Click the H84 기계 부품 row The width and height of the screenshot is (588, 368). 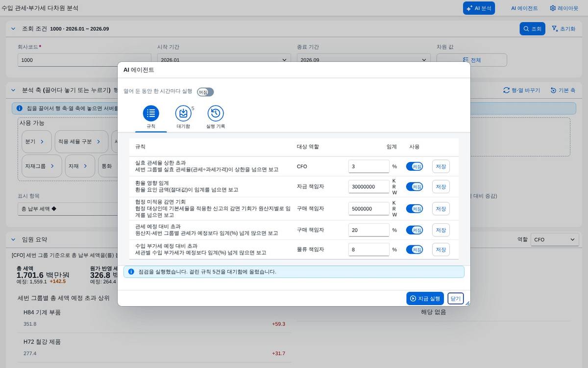(154, 318)
